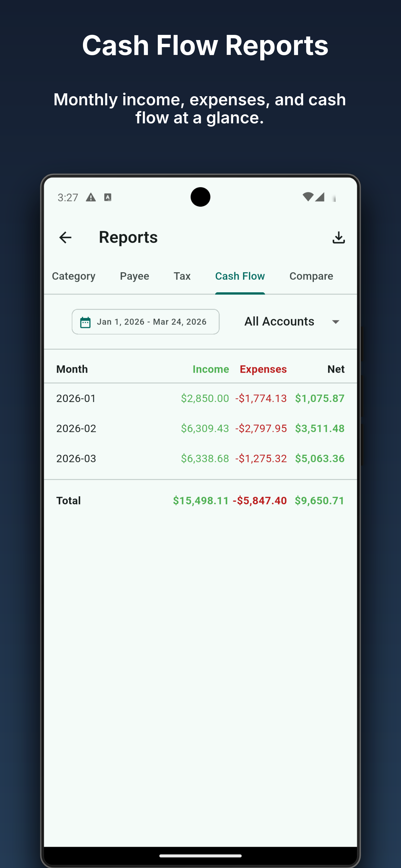Go to the Compare tab

[311, 276]
